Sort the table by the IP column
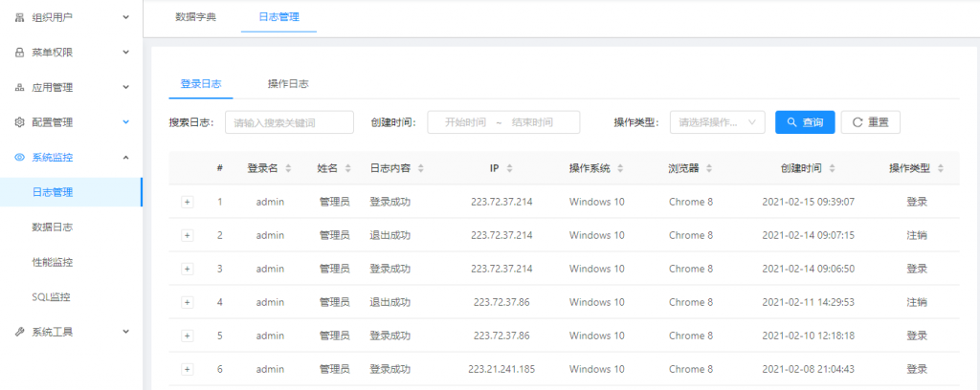This screenshot has width=980, height=390. pos(509,168)
